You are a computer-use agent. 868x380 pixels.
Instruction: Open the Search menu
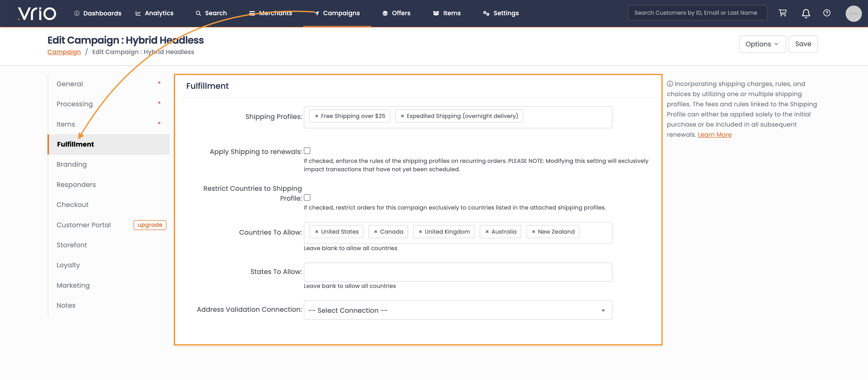click(x=211, y=13)
